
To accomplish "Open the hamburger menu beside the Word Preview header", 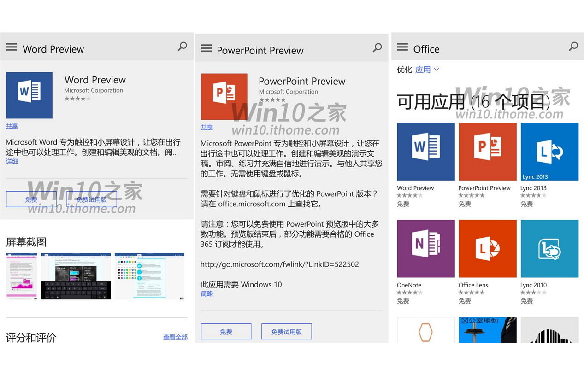I will (12, 47).
